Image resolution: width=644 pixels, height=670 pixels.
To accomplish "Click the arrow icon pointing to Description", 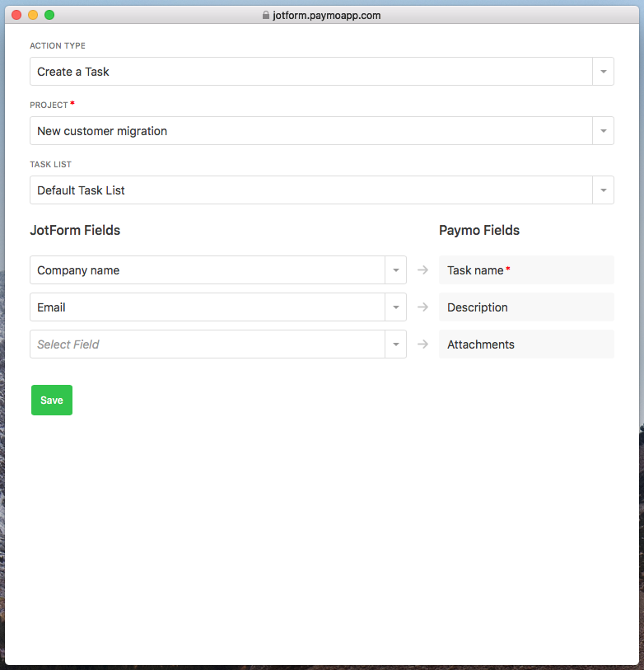I will tap(422, 307).
